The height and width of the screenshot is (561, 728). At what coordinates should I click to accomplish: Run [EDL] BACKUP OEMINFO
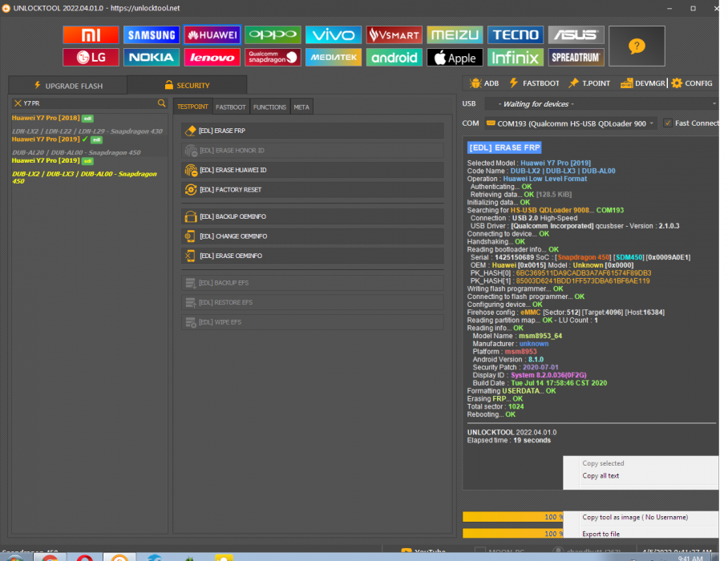pyautogui.click(x=313, y=216)
